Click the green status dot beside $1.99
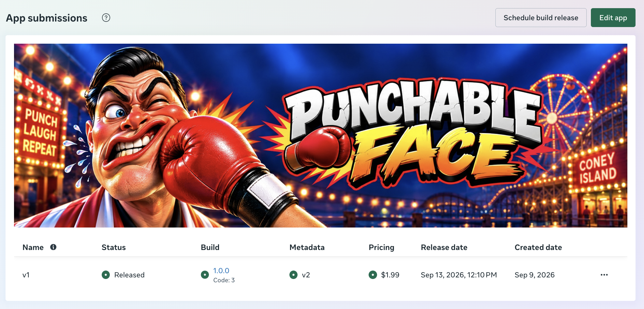This screenshot has width=644, height=309. 373,275
